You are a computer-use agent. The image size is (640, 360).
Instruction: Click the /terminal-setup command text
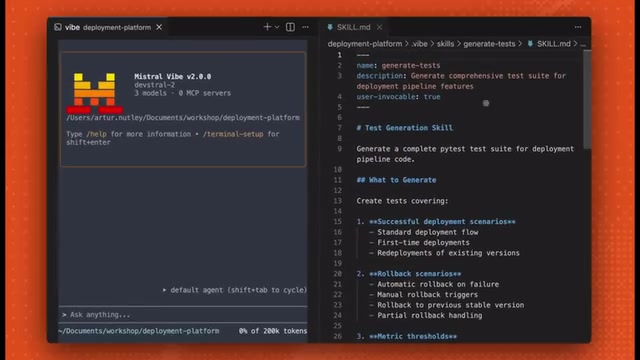pos(233,134)
